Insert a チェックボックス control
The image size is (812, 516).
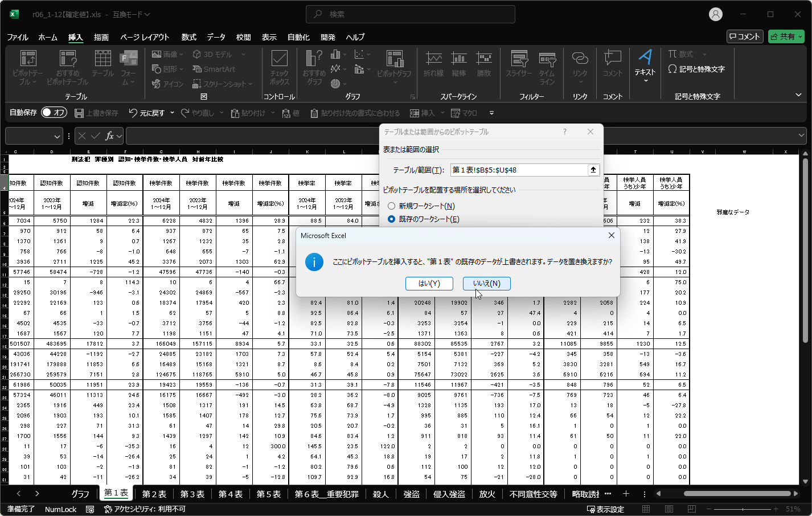(x=279, y=64)
